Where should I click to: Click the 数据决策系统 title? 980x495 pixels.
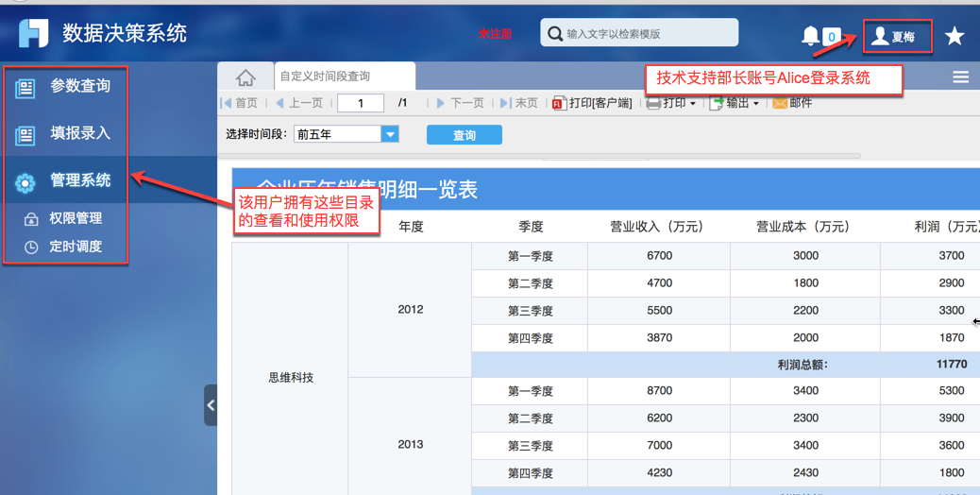click(x=125, y=33)
